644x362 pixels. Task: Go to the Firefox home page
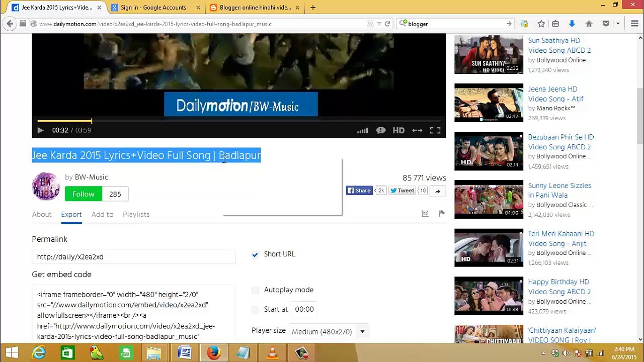point(589,24)
